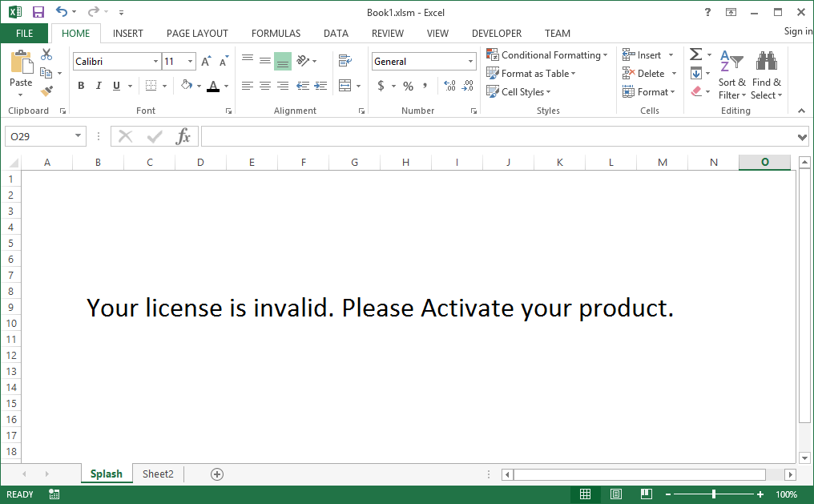Viewport: 814px width, 504px height.
Task: Click the Fill Color paint bucket
Action: (x=187, y=85)
